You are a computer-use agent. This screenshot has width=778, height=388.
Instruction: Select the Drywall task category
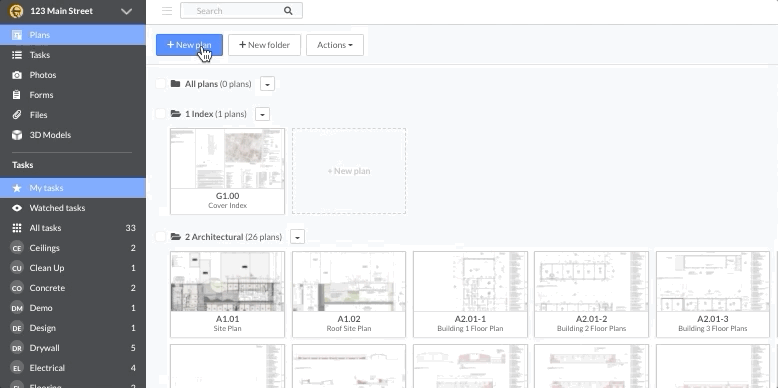(73, 348)
